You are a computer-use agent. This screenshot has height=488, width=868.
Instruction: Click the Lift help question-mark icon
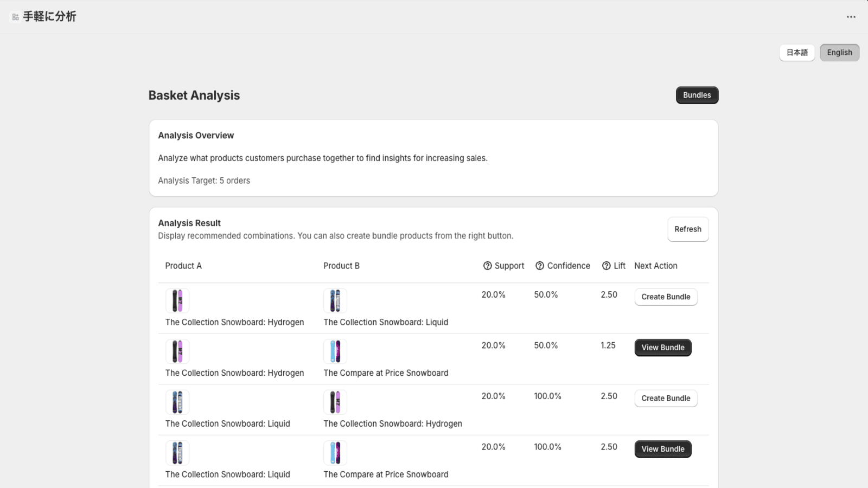point(607,266)
